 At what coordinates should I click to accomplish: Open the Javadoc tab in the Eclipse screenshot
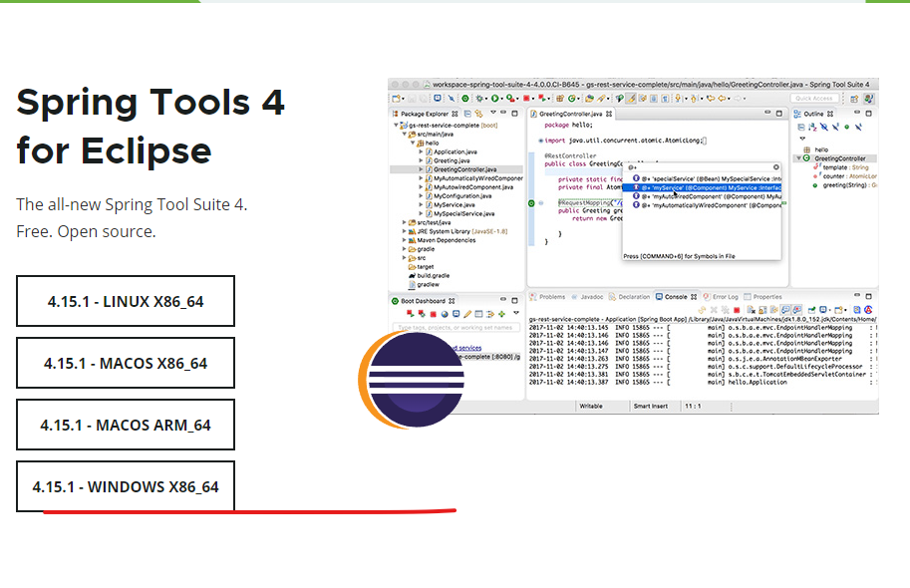588,297
